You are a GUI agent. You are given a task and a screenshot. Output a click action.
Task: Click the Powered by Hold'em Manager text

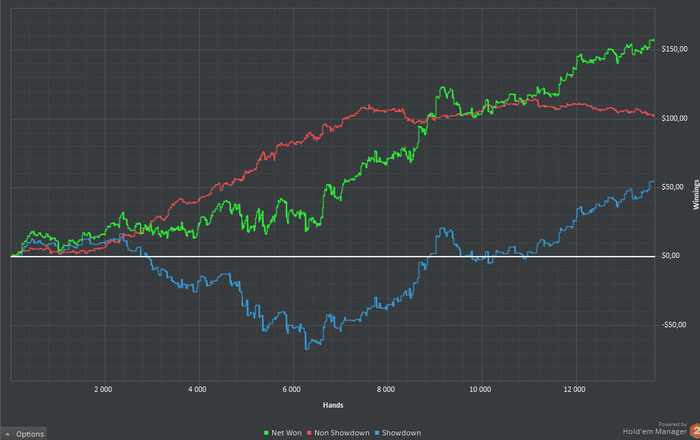655,428
